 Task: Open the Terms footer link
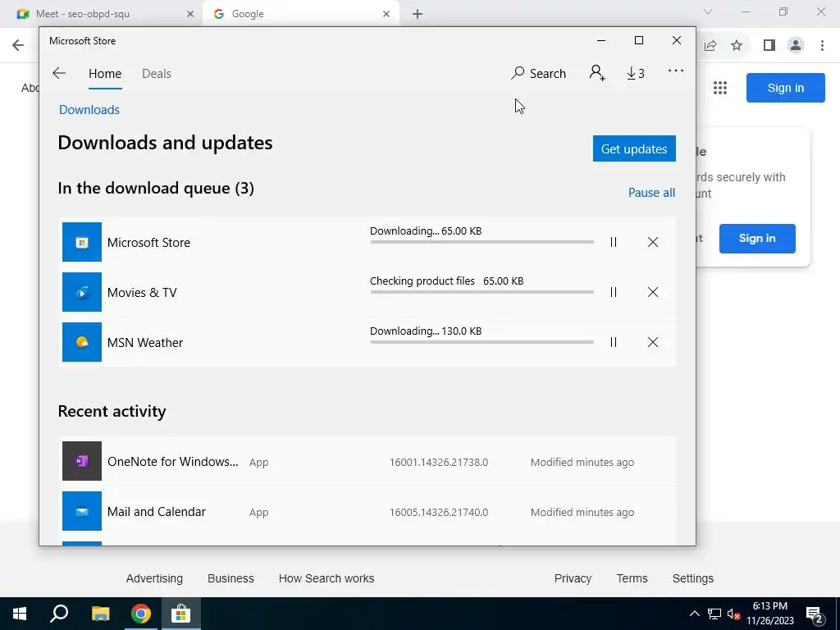(x=632, y=578)
